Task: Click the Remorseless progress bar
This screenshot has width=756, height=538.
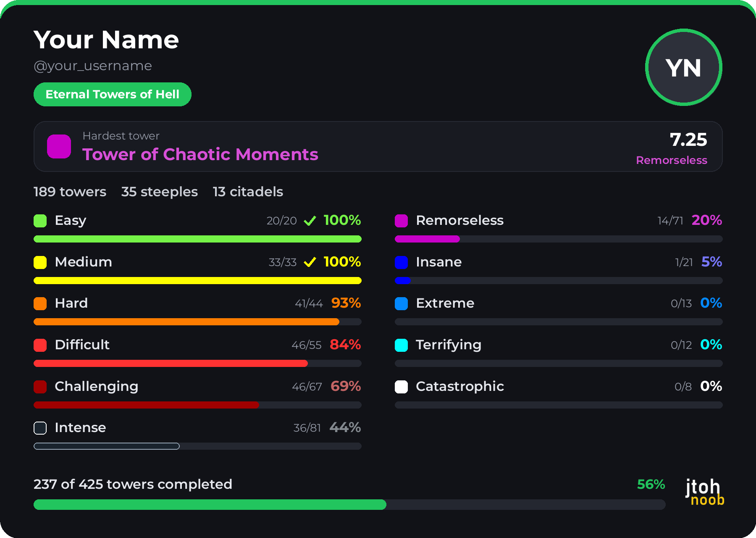Action: click(559, 239)
